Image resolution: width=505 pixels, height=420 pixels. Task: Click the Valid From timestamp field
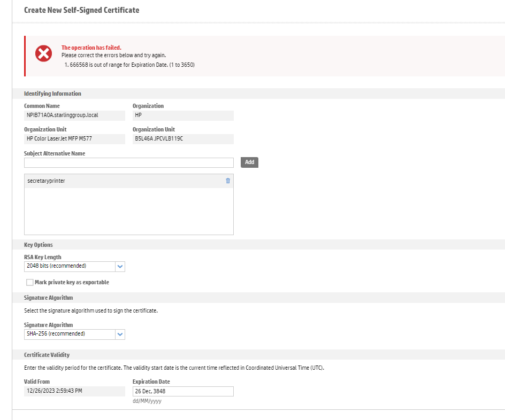[74, 391]
